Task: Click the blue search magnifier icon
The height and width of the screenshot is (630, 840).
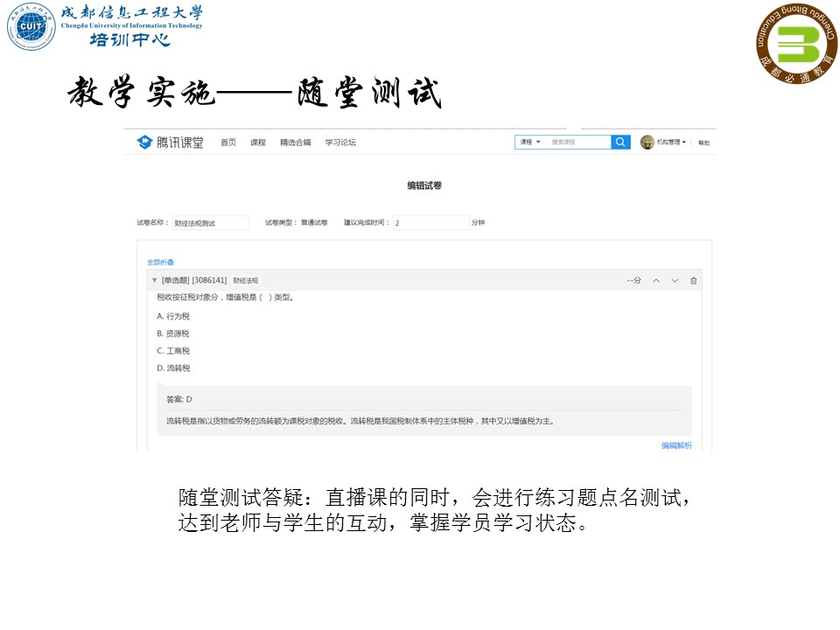Action: click(x=619, y=142)
